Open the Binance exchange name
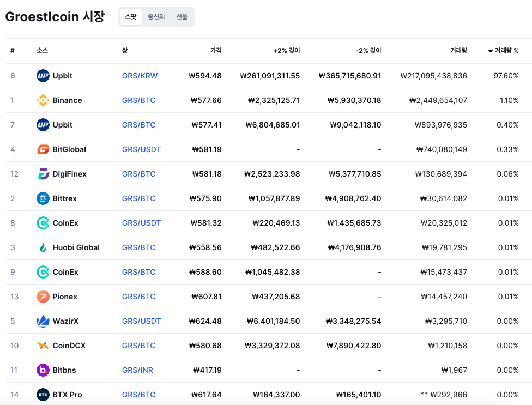532x405 pixels. click(67, 100)
